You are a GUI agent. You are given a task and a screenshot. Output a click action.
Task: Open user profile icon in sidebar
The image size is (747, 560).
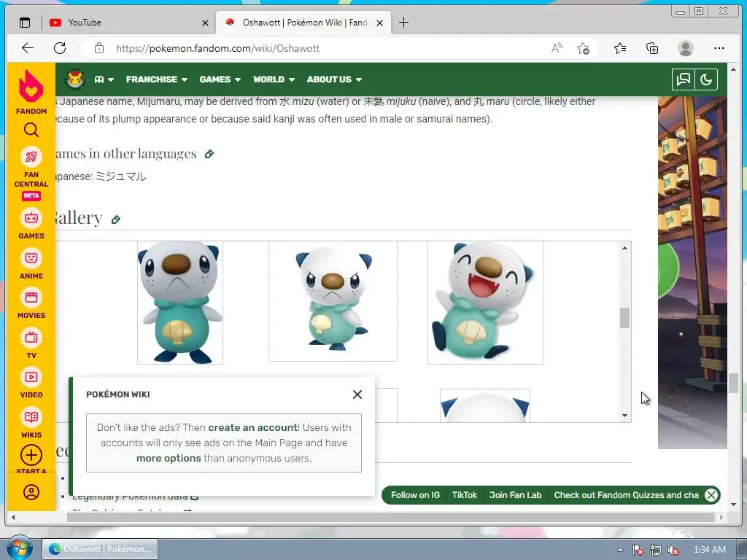pyautogui.click(x=31, y=492)
